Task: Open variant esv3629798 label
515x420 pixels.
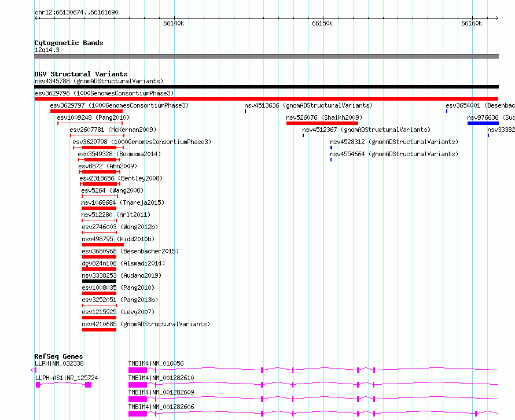Action: coord(142,142)
